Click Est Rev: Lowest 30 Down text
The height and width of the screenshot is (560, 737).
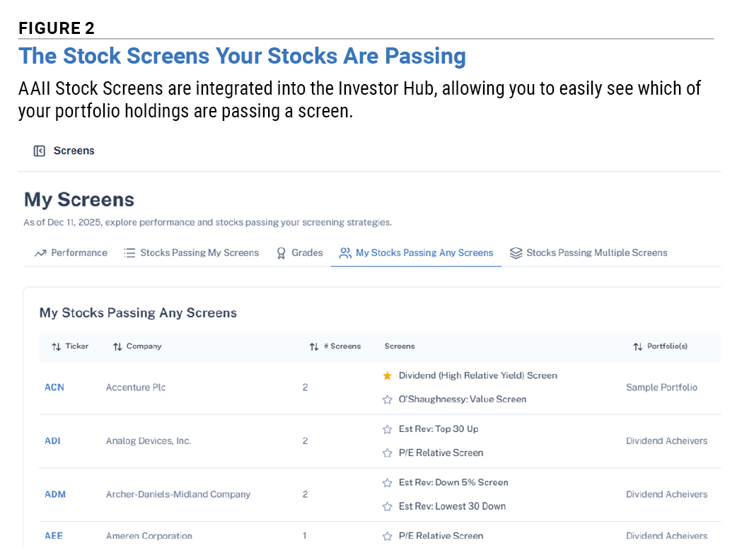pos(452,506)
